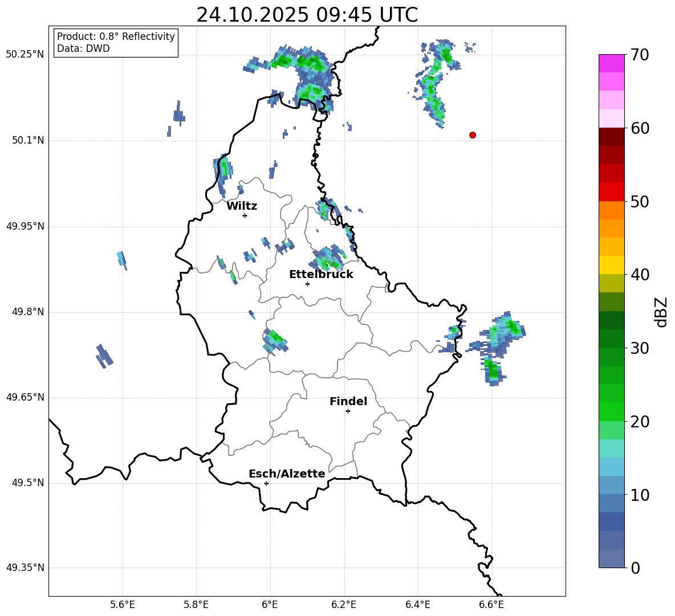Click the red radar location dot
Image resolution: width=675 pixels, height=616 pixels.
[x=473, y=135]
